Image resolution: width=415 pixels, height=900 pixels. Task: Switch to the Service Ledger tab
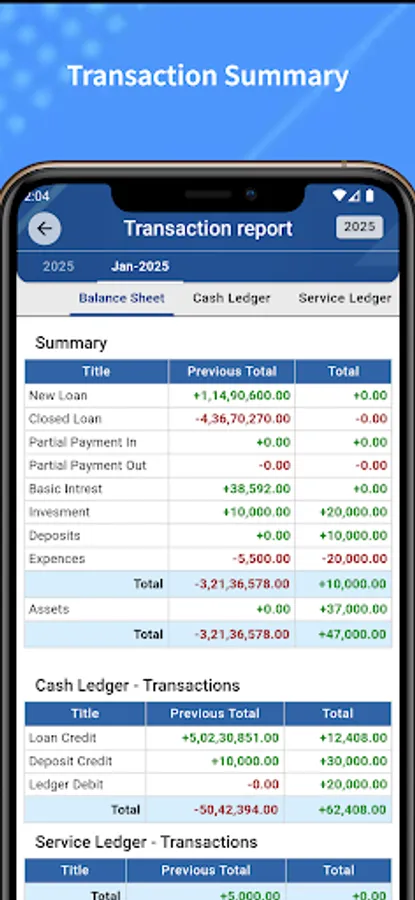(345, 298)
